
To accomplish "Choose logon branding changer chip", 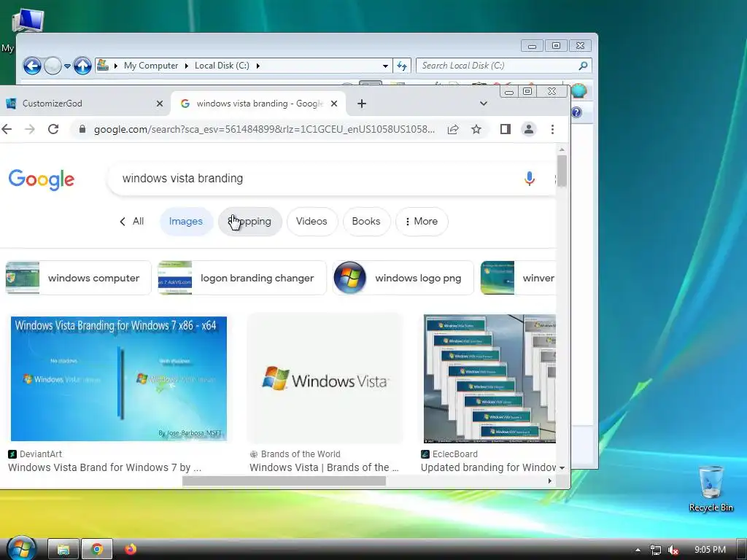I will tap(242, 278).
